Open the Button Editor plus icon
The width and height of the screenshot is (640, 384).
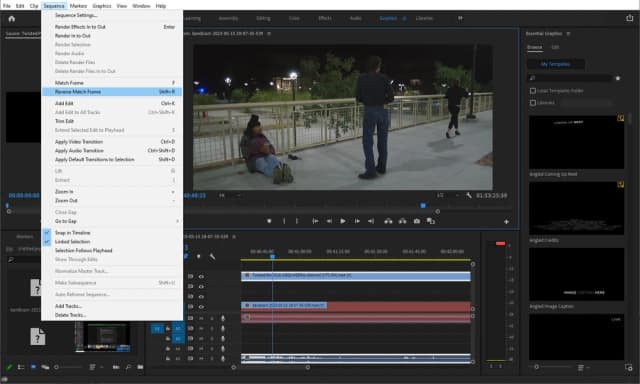click(506, 222)
